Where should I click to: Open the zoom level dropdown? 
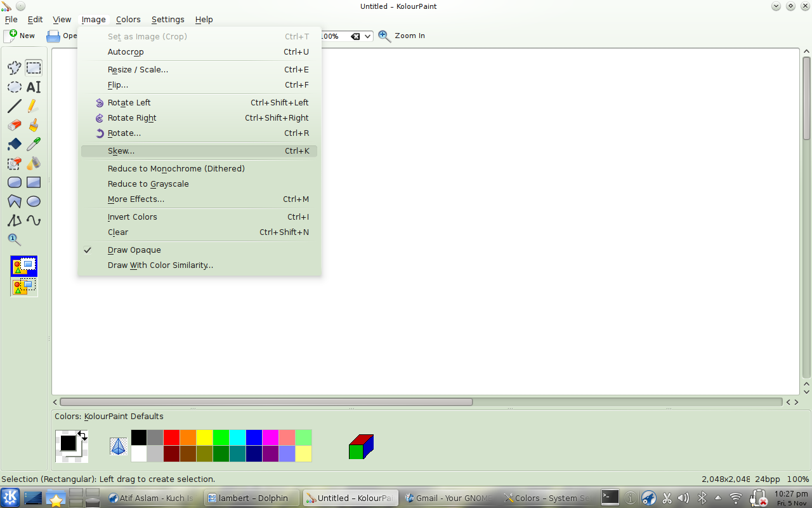pos(367,36)
